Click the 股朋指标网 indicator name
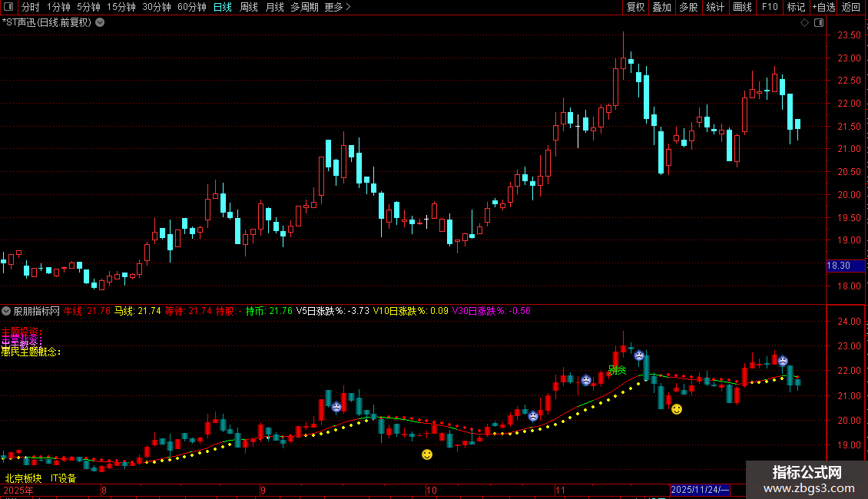The image size is (868, 499). (37, 311)
